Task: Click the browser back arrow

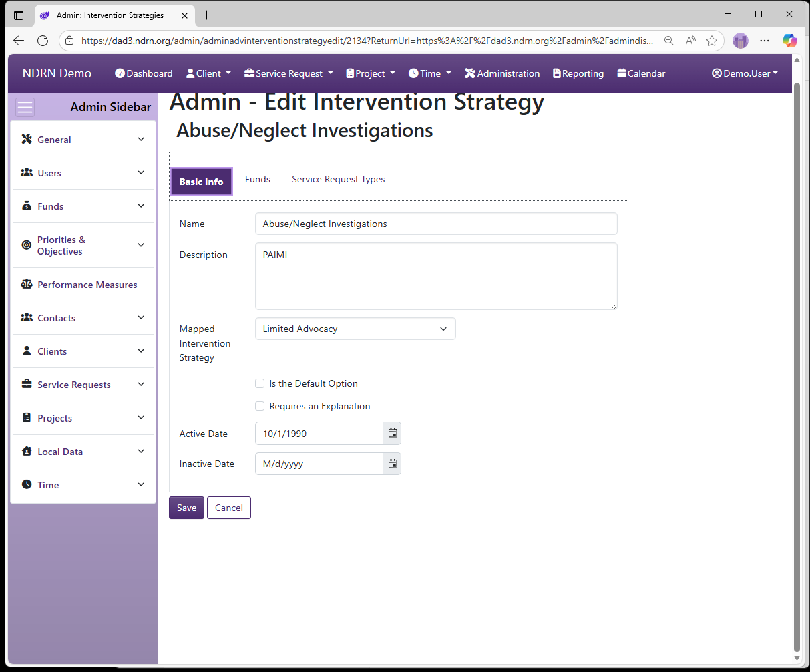Action: pyautogui.click(x=19, y=41)
